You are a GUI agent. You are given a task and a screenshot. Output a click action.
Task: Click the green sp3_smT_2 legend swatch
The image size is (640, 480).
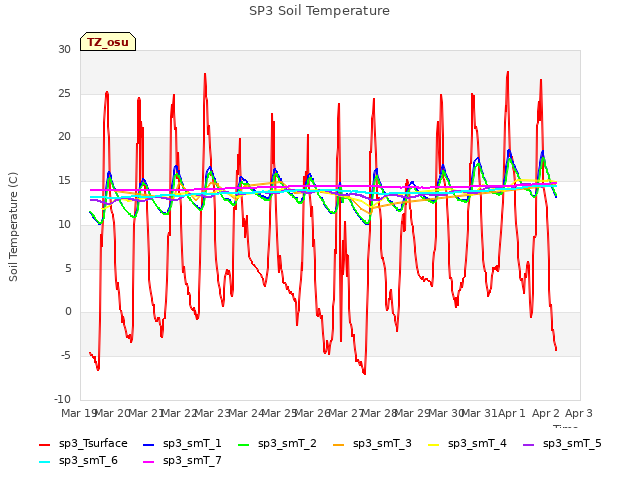click(x=244, y=444)
